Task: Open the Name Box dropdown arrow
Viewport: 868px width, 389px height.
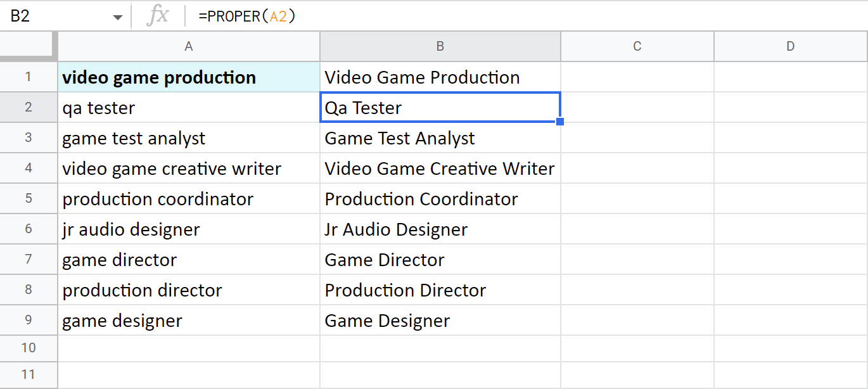Action: pos(118,17)
